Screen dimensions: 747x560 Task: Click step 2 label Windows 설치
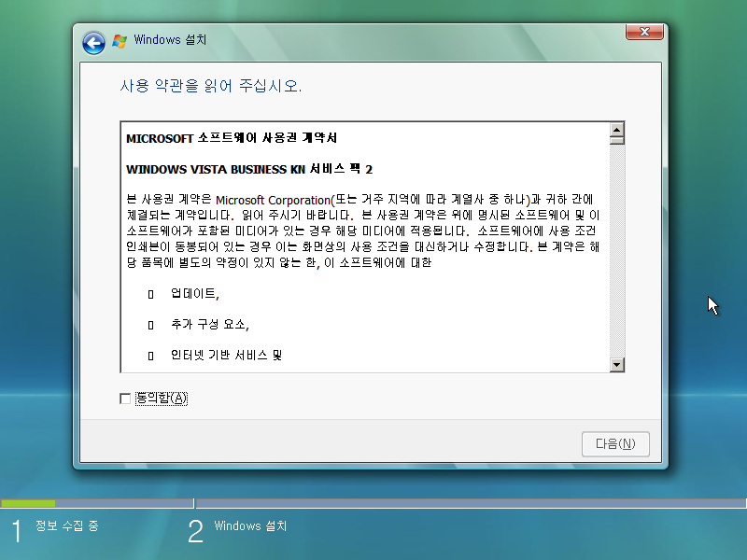coord(250,526)
